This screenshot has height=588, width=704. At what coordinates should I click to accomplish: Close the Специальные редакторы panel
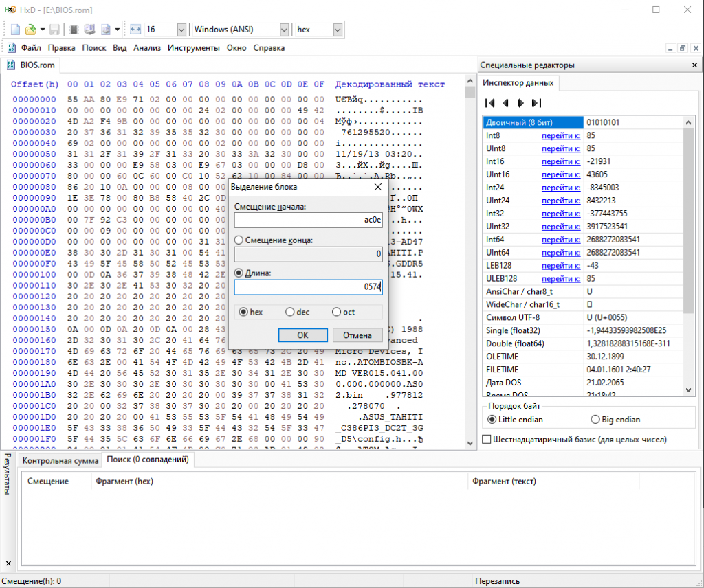coord(694,65)
